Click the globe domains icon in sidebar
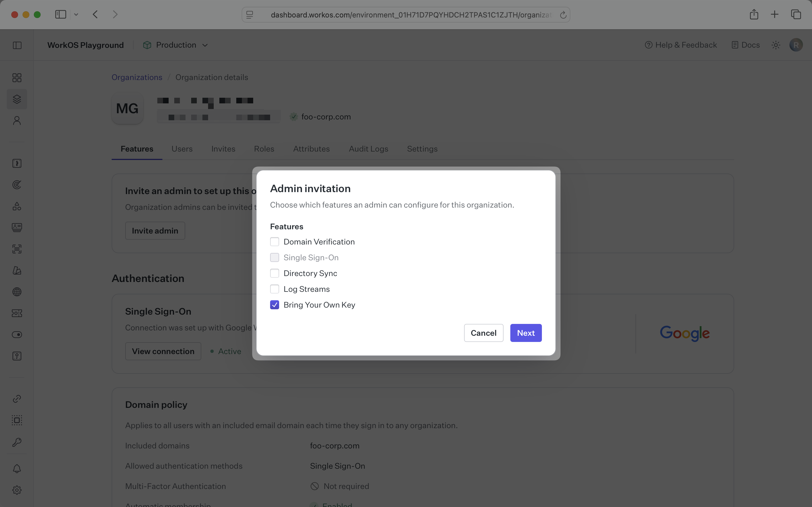The width and height of the screenshot is (812, 507). (17, 292)
